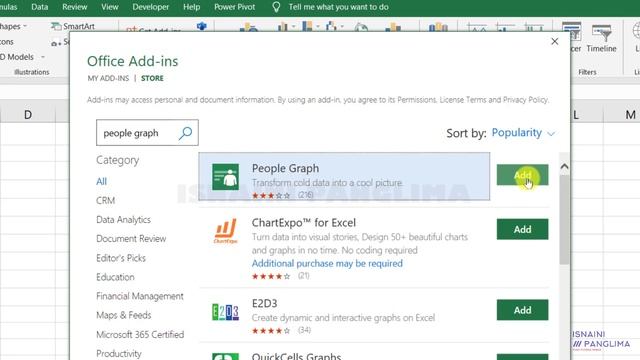This screenshot has width=640, height=360.
Task: Open the People Graph title link
Action: coord(285,168)
